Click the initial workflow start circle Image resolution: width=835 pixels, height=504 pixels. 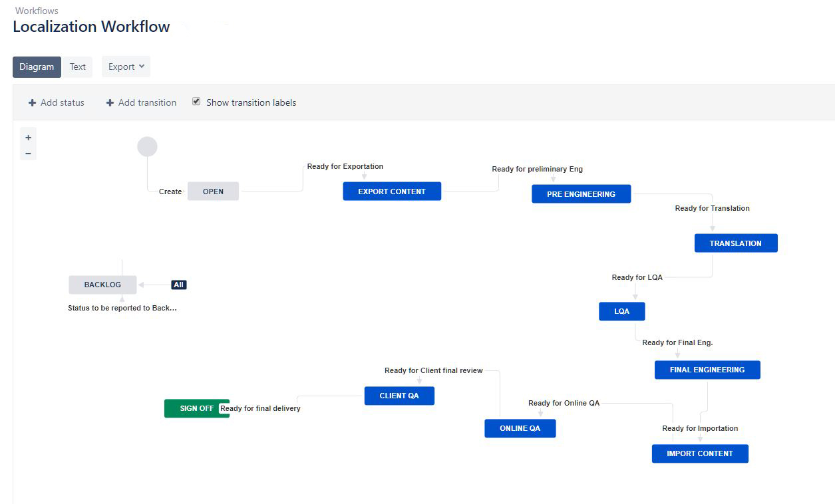(147, 146)
